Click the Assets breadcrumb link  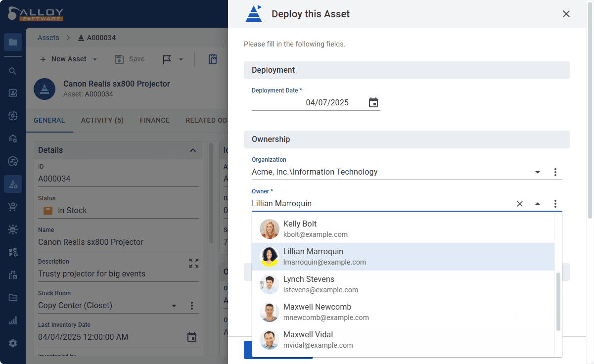click(48, 38)
